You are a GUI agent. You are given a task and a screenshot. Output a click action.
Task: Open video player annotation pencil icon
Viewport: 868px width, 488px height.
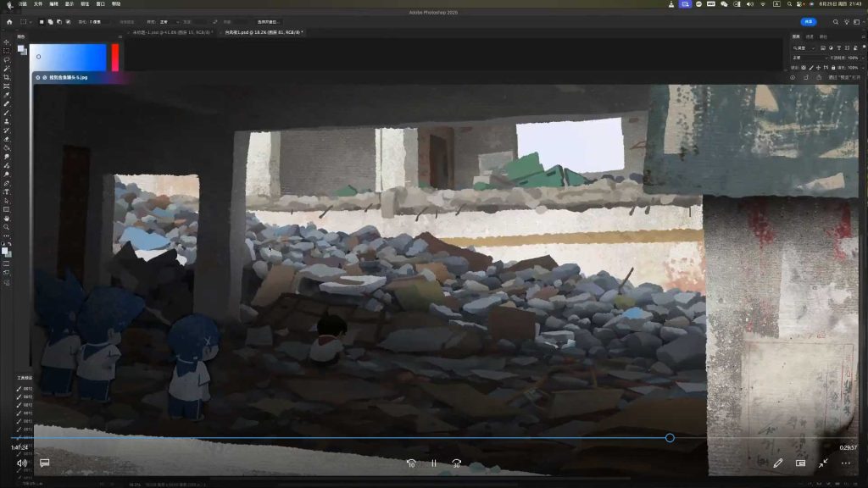tap(778, 463)
